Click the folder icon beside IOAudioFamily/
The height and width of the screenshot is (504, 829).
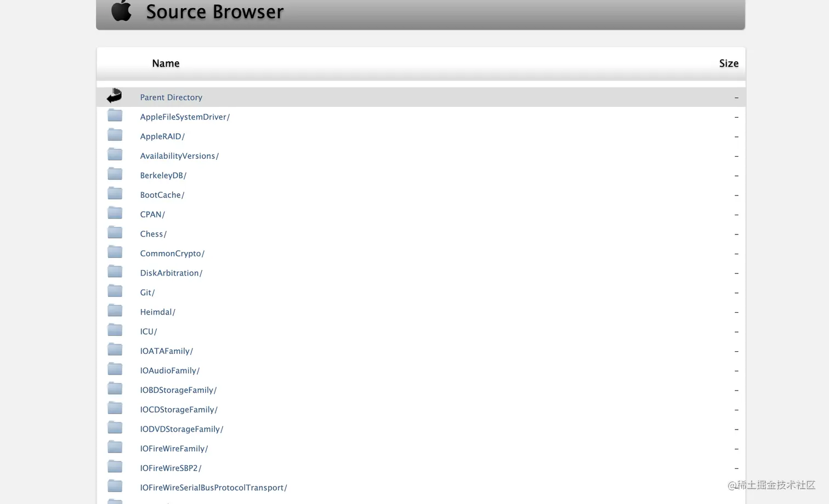point(115,369)
